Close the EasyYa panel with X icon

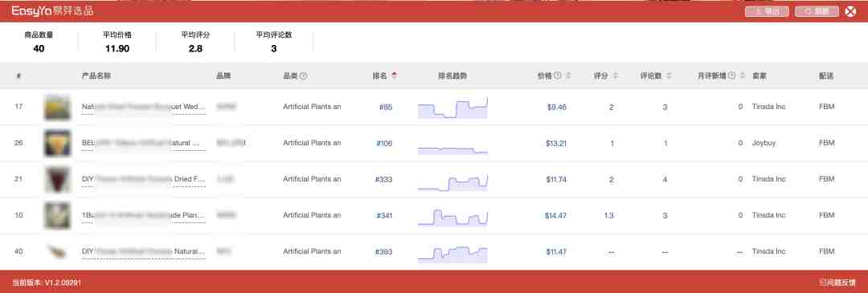tap(851, 11)
